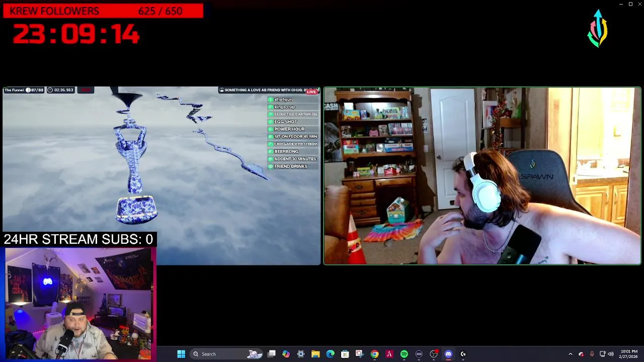Open the Windows Start menu
Screen dimensions: 644x362
pyautogui.click(x=181, y=354)
